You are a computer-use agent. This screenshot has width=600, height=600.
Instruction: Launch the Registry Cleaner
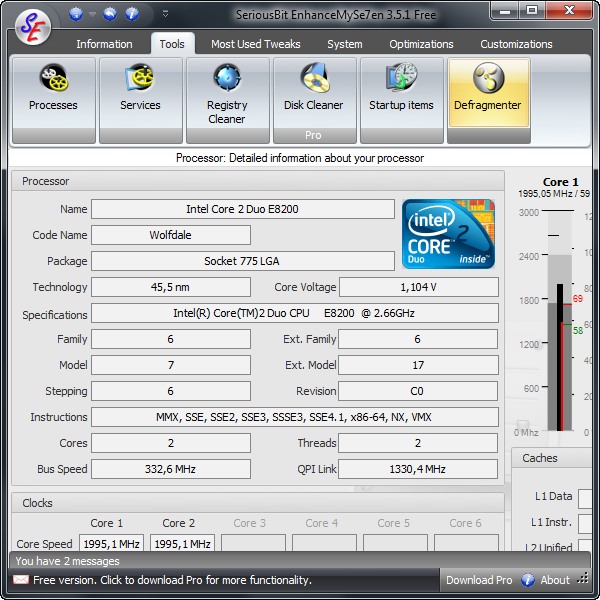[x=227, y=99]
